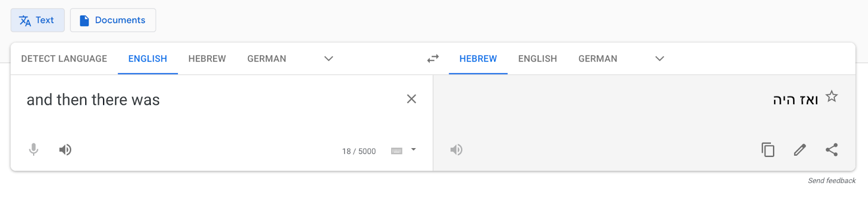Open the Documents translation mode
Image resolution: width=868 pixels, height=216 pixels.
pos(113,20)
